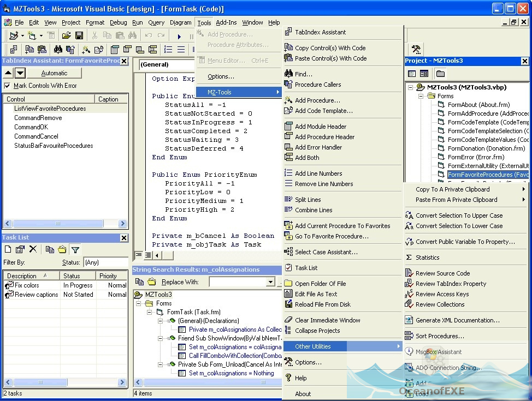Image resolution: width=532 pixels, height=401 pixels.
Task: Choose Select Case Assistant menu item
Action: coord(342,252)
